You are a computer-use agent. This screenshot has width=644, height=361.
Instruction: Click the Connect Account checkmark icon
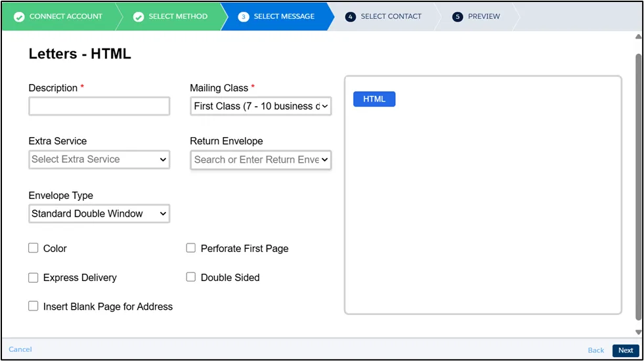[x=19, y=16]
